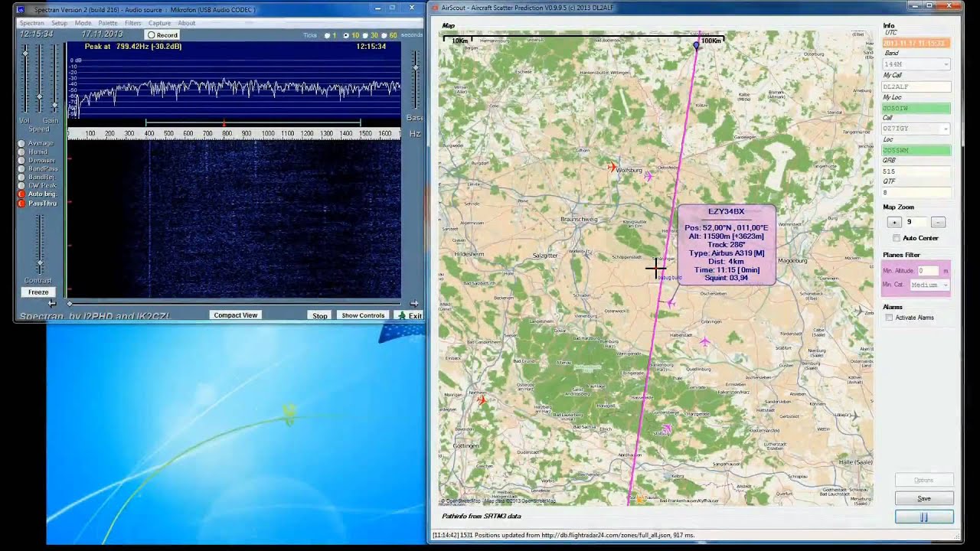Viewport: 980px width, 551px height.
Task: Toggle the BandRej. filter
Action: (22, 177)
